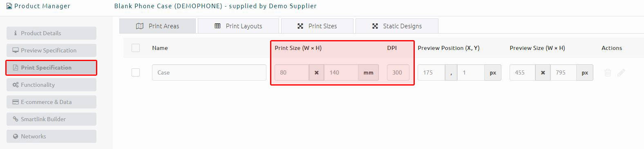Go to Preview Specification in the sidebar
Screen dimensions: 644x149
point(51,50)
